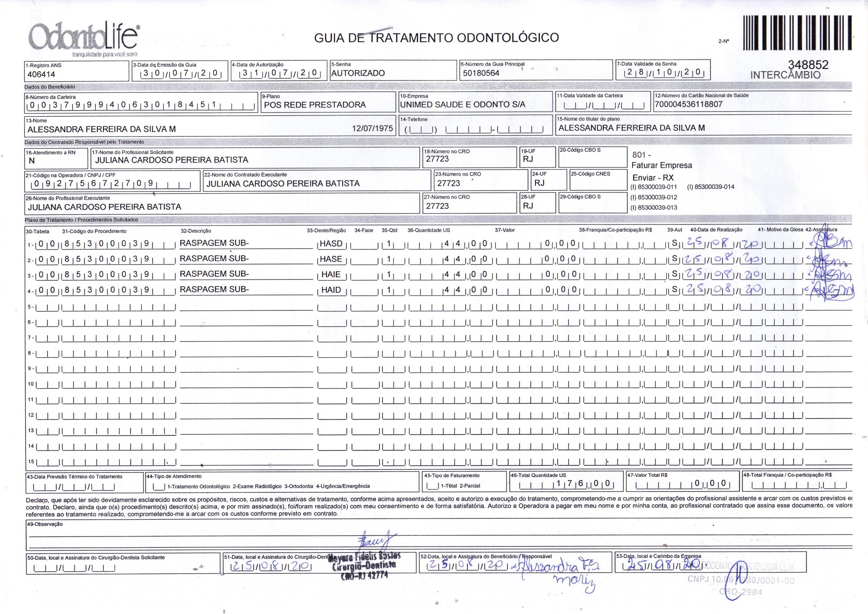Click the Data Previsão Término date field
This screenshot has width=868, height=614.
74,487
